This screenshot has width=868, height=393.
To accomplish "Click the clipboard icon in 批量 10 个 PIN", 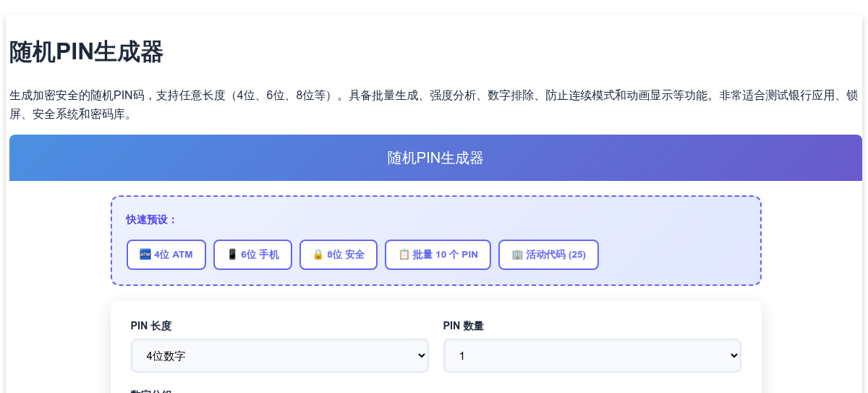I will pos(404,255).
